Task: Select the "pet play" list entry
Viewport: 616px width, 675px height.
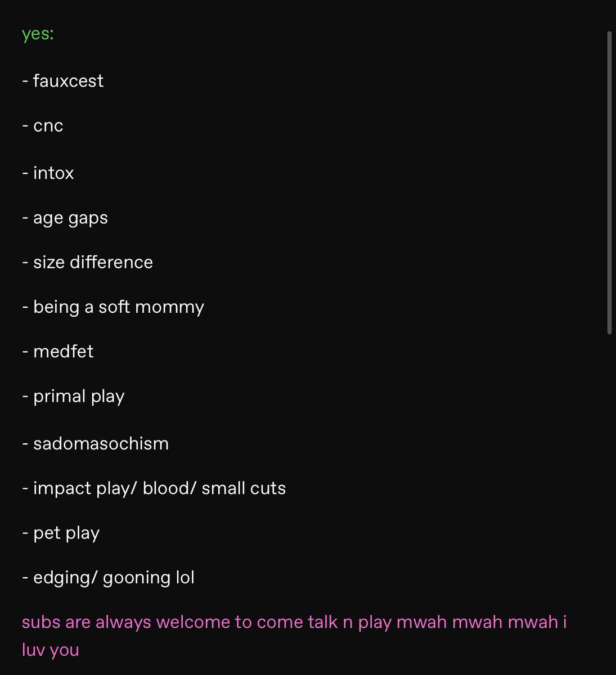Action: click(61, 533)
